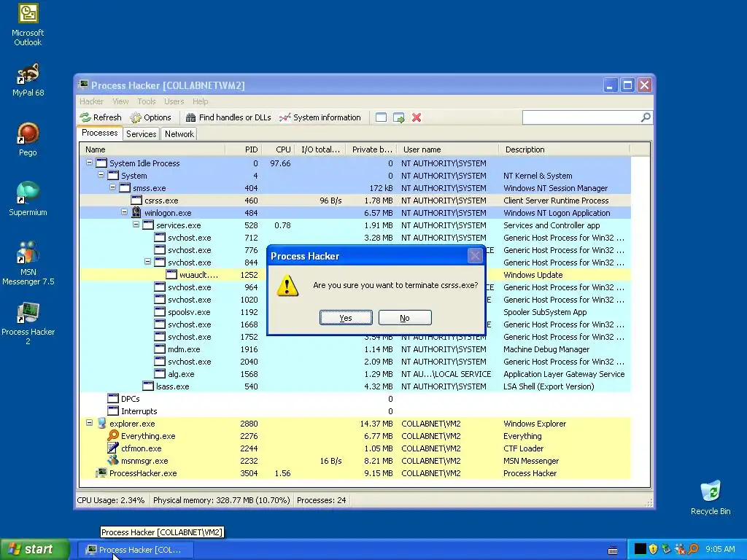Open MSN Messenger 7.5 desktop icon
The width and height of the screenshot is (747, 560).
coord(28,263)
